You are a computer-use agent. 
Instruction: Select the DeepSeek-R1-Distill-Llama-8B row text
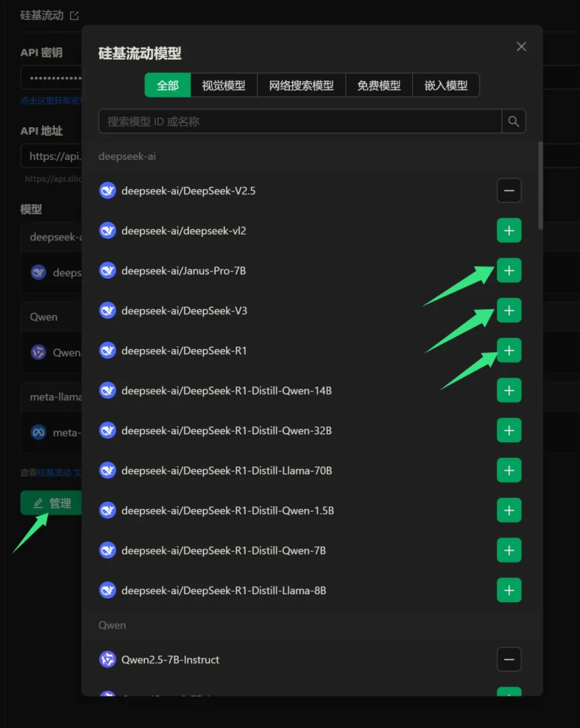pyautogui.click(x=224, y=590)
